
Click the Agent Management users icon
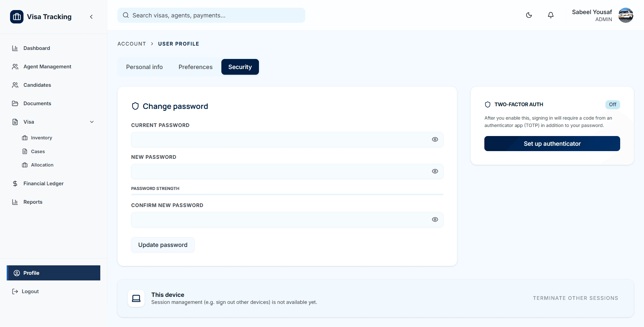[x=15, y=67]
